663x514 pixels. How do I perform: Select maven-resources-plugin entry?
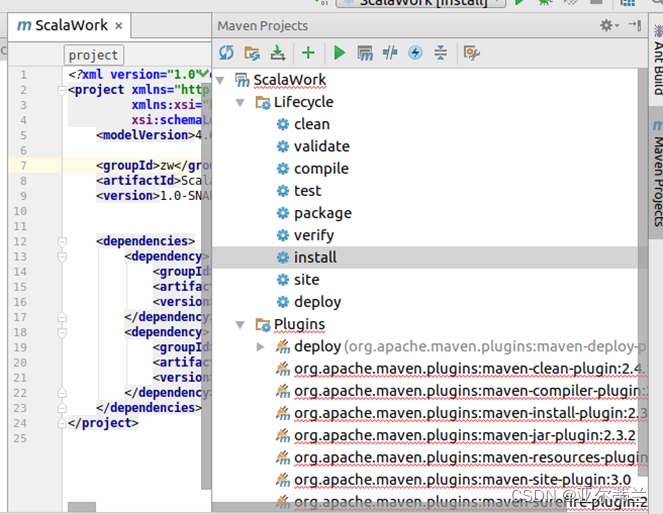[x=471, y=458]
